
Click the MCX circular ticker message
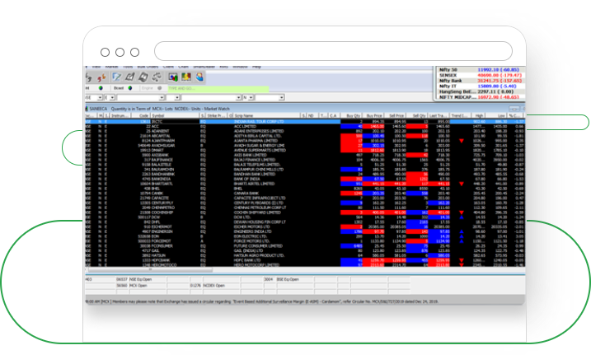point(262,301)
